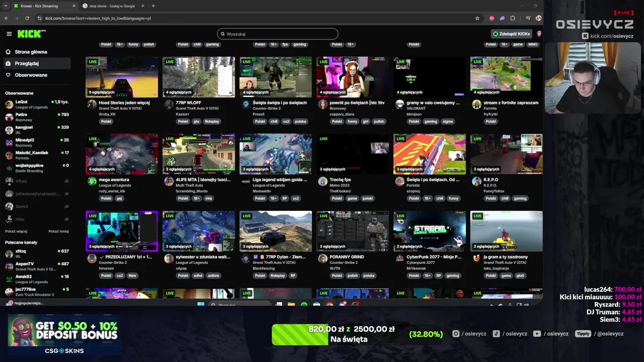This screenshot has width=644, height=362.
Task: Open kangjoel channel in sidebar
Action: [37, 130]
